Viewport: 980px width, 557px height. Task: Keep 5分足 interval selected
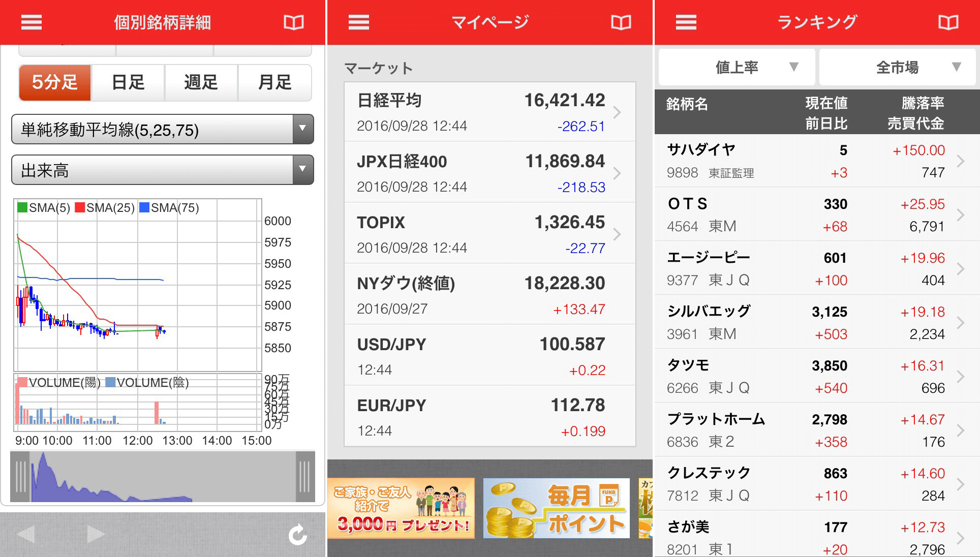pyautogui.click(x=54, y=83)
